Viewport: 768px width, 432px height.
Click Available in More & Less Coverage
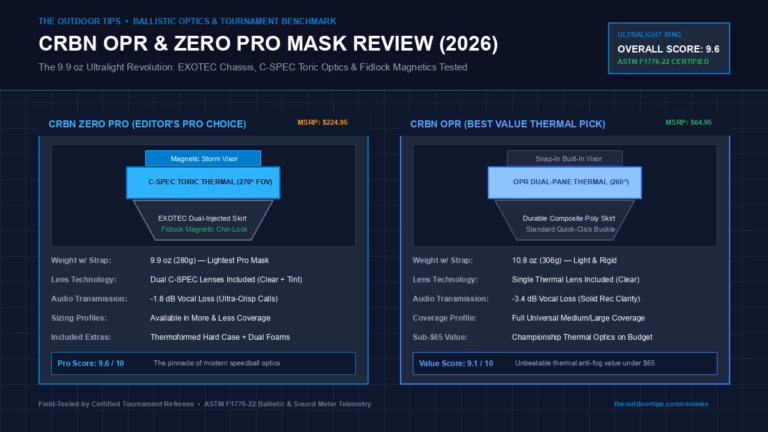pos(210,318)
